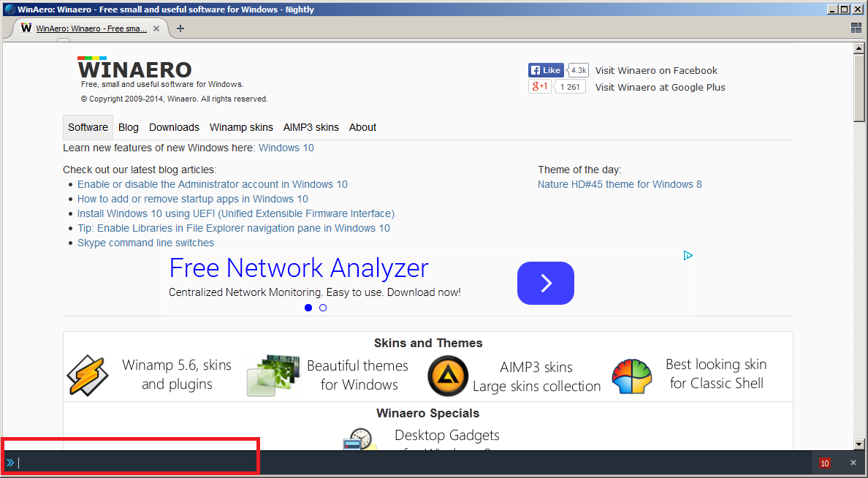
Task: Click the page scrollbar up arrow
Action: tap(859, 49)
